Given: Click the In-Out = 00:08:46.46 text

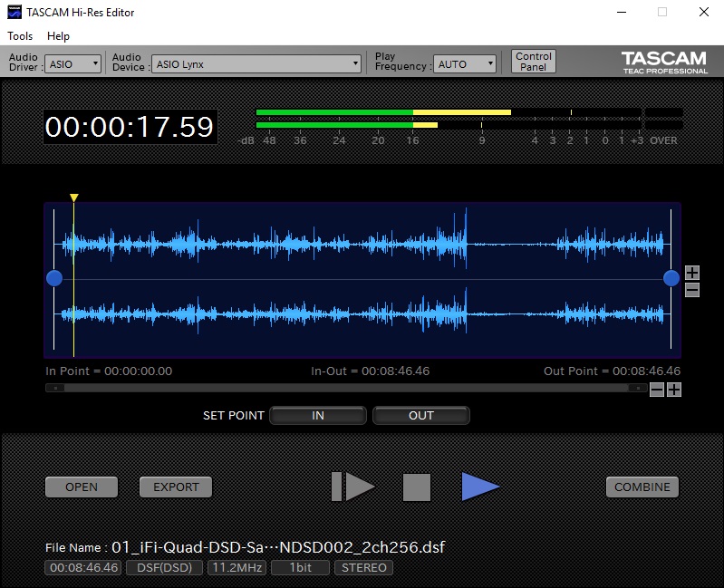Looking at the screenshot, I should point(370,371).
